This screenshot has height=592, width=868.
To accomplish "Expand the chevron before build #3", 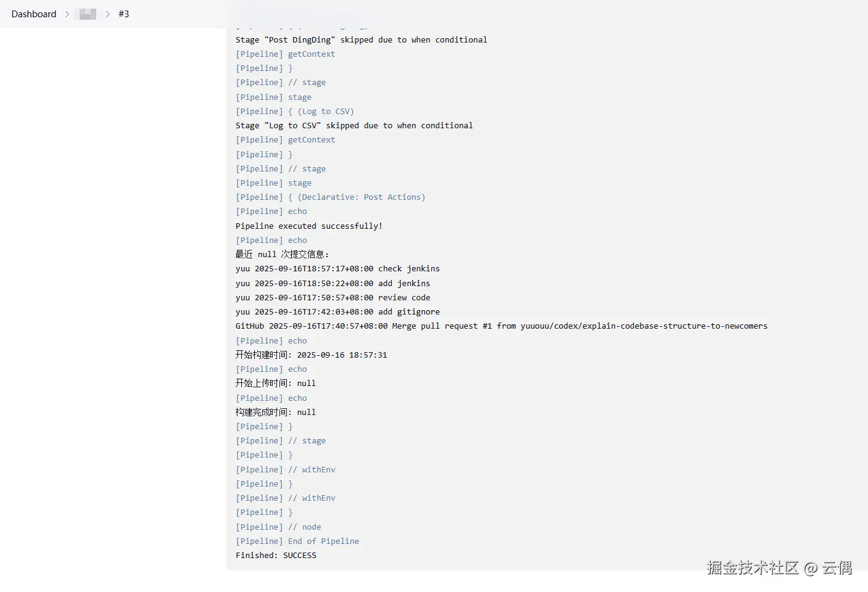I will coord(108,14).
